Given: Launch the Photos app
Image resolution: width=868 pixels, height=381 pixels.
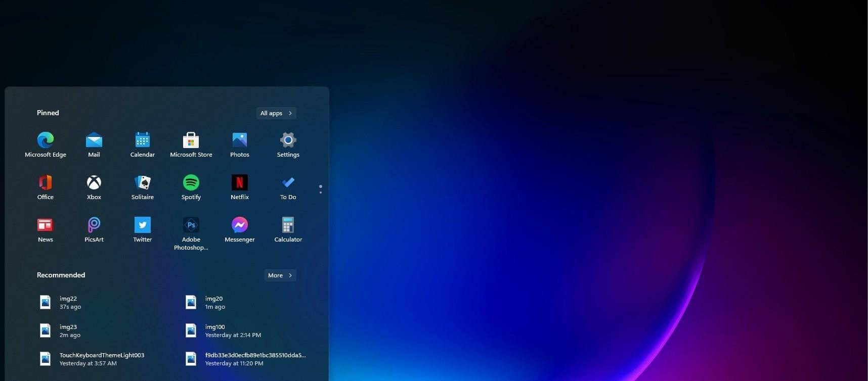Looking at the screenshot, I should pyautogui.click(x=240, y=145).
